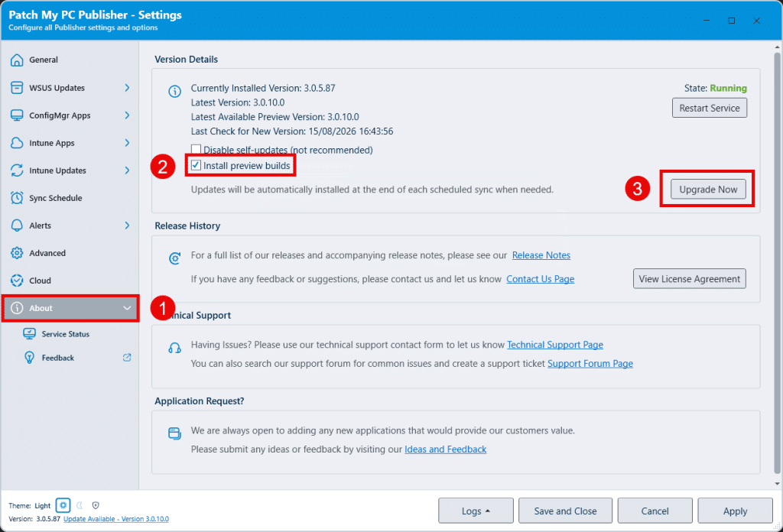Click 'Last Check for New Version' timestamp text
Screen dimensions: 783x532
click(x=291, y=131)
